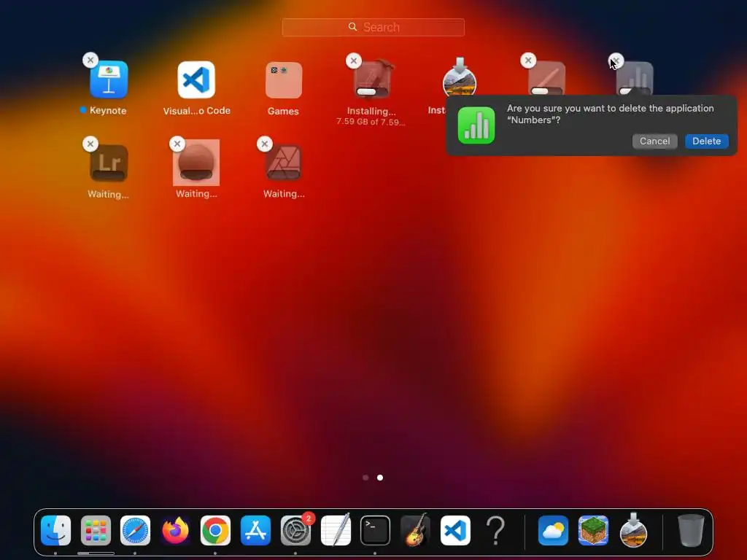Screen dimensions: 747x560
Task: Open the Games folder
Action: click(284, 80)
